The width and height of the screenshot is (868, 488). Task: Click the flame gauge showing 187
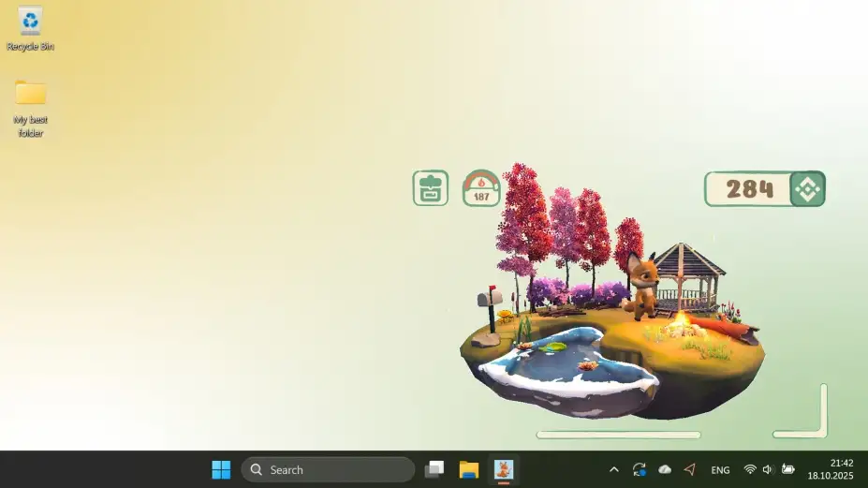pos(481,188)
